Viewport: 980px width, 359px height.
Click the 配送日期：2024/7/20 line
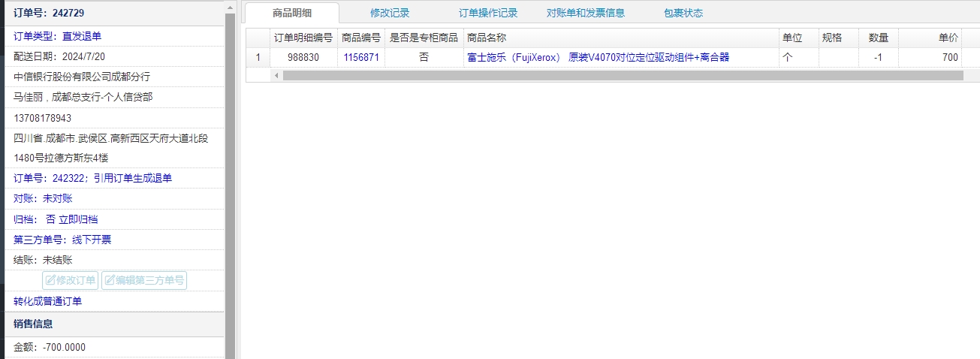tap(59, 56)
